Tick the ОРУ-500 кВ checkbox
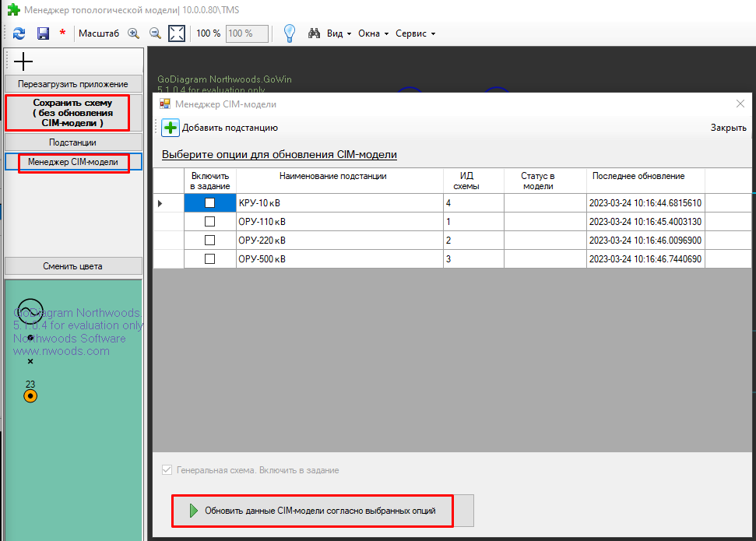The image size is (756, 541). [209, 258]
